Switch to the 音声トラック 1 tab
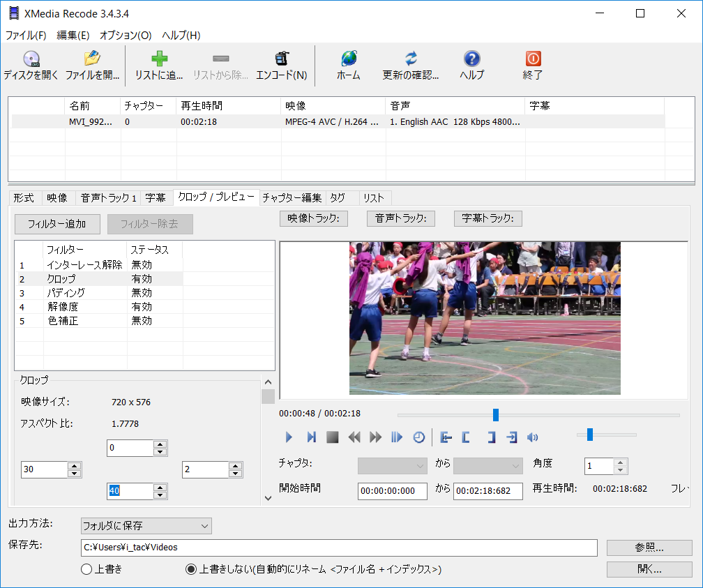 [x=108, y=198]
